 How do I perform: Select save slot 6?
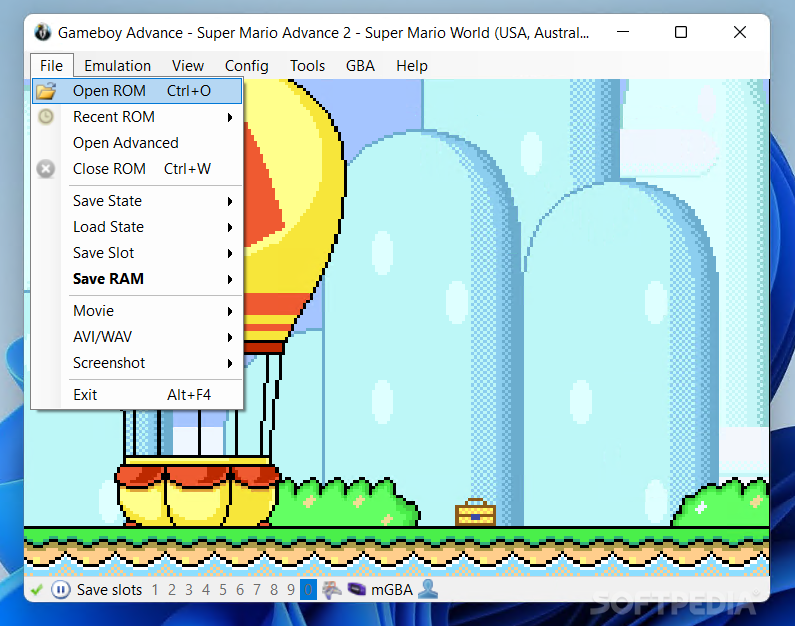[x=240, y=590]
